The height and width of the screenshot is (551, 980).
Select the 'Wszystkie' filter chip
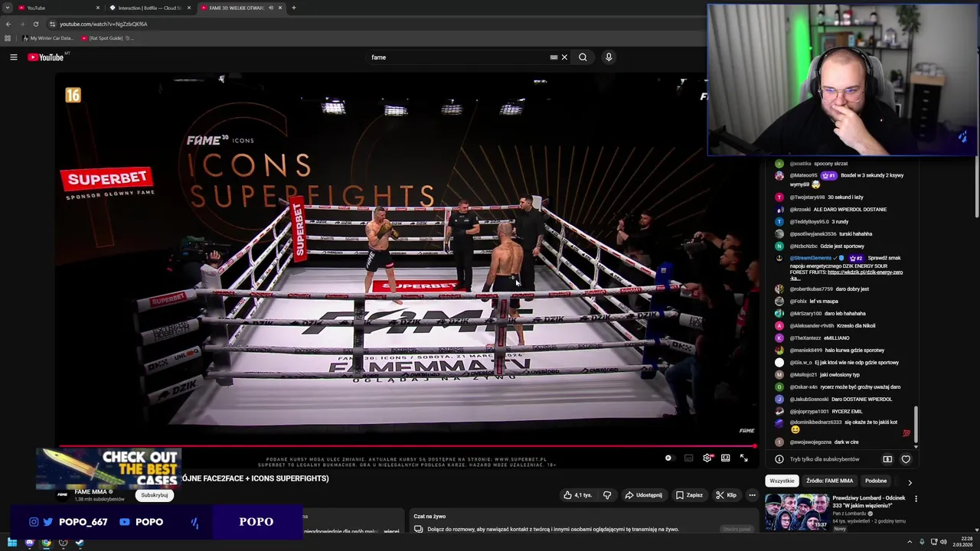[782, 481]
